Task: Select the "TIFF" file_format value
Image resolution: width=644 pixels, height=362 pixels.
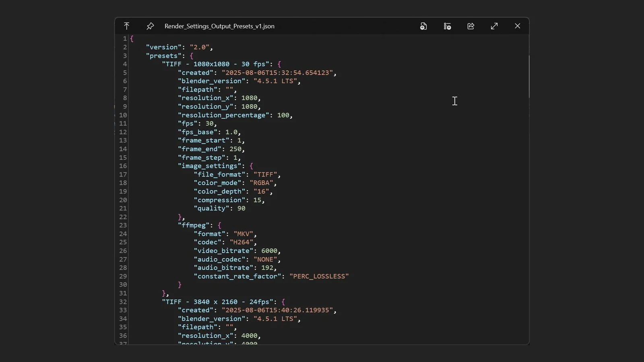Action: 266,174
